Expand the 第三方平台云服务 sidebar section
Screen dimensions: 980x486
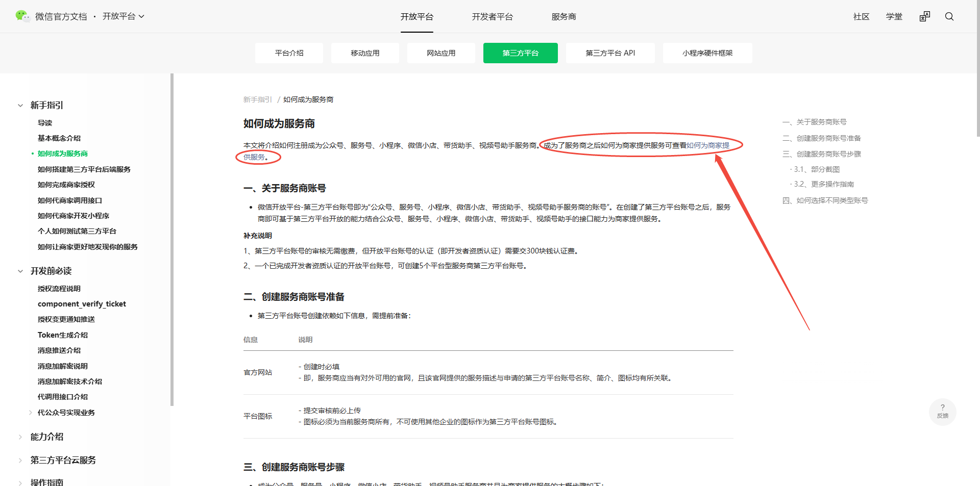pyautogui.click(x=20, y=461)
